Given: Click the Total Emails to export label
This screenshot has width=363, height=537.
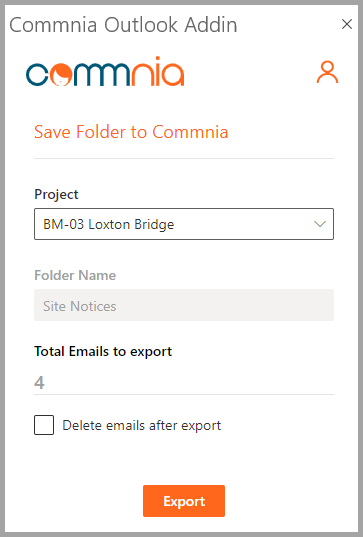Looking at the screenshot, I should pos(103,352).
